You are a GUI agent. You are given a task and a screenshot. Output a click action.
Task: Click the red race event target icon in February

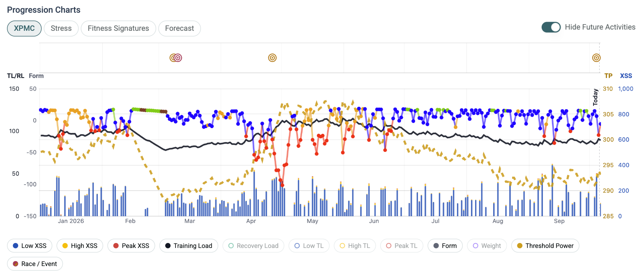coord(178,58)
